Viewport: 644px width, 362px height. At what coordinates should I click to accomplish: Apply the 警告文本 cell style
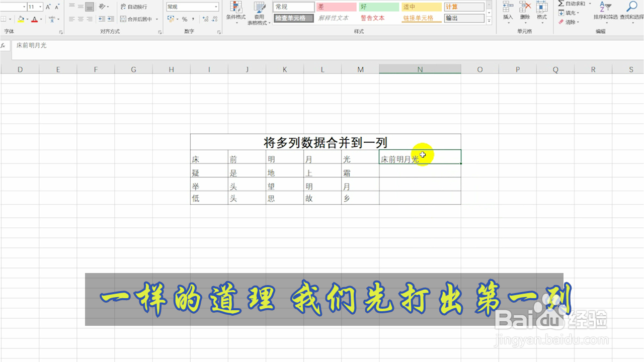(379, 18)
